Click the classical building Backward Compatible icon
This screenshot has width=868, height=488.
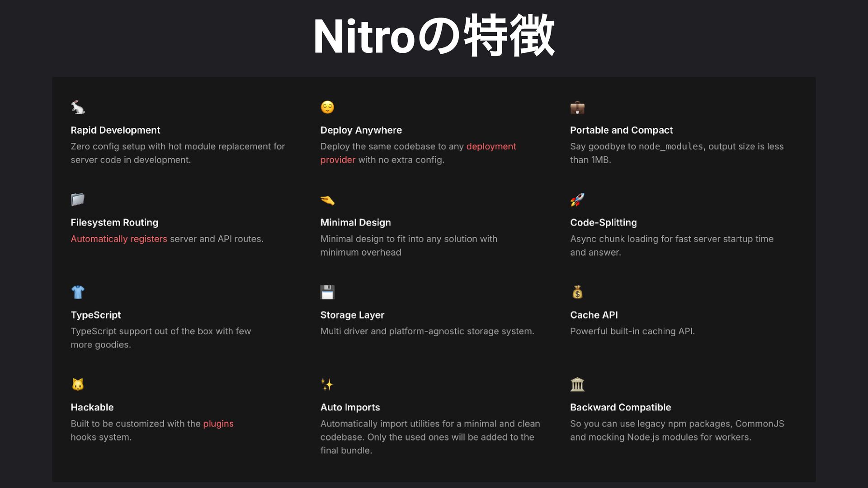click(577, 385)
